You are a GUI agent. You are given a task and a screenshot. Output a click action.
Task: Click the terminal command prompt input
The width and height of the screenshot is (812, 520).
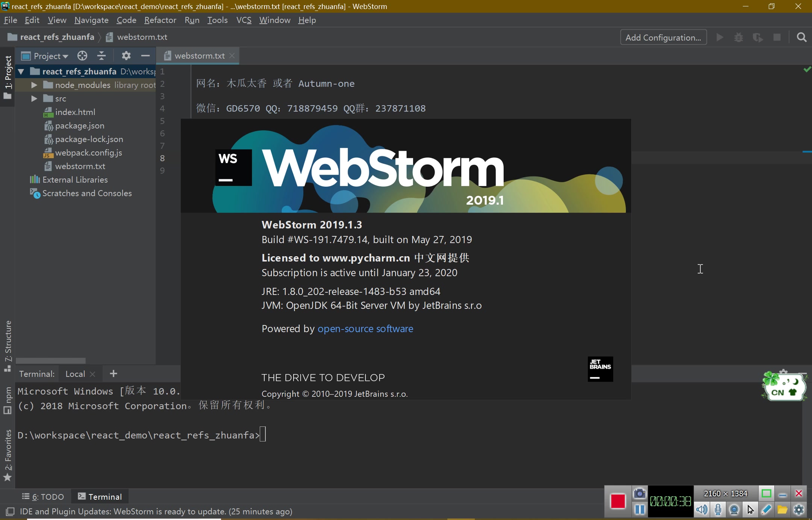(262, 435)
